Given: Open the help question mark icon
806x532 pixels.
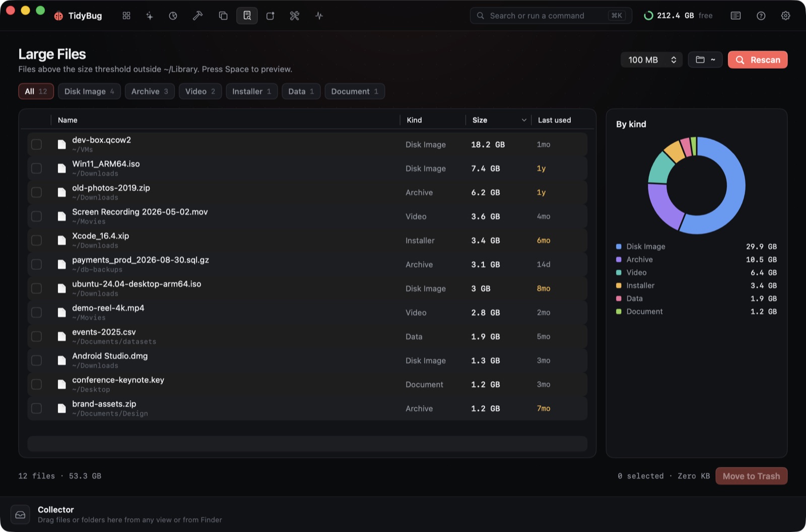Looking at the screenshot, I should tap(761, 16).
